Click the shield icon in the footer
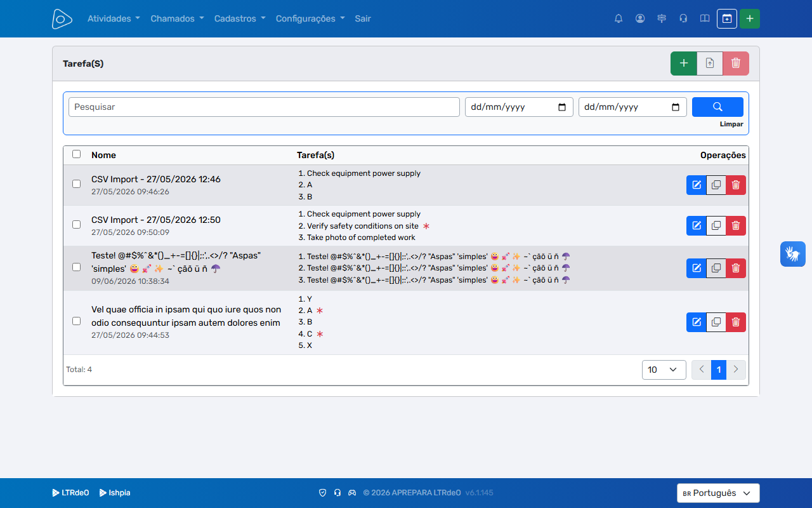 [322, 493]
